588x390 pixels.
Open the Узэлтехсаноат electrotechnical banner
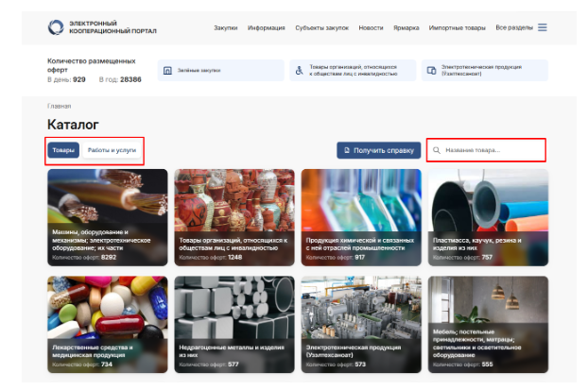click(x=485, y=71)
